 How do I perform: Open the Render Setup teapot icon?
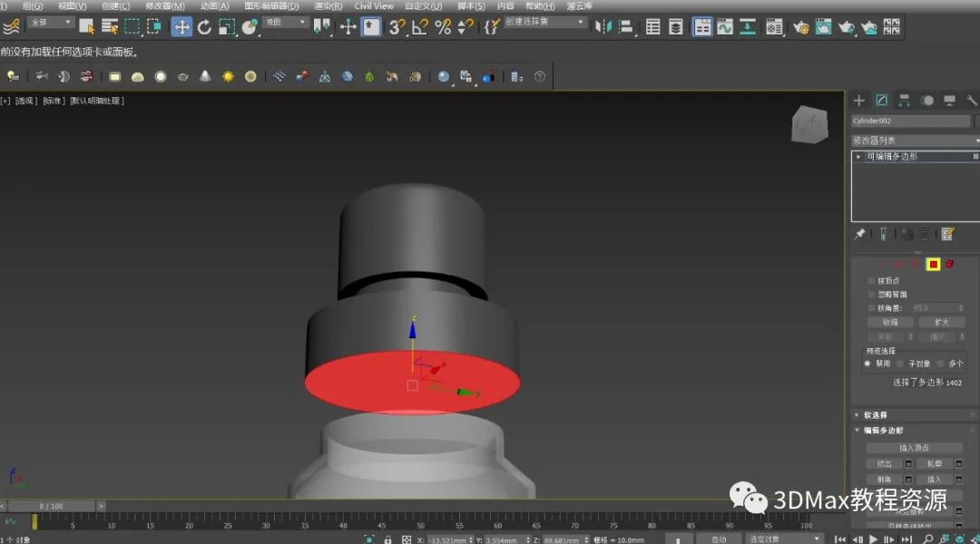801,27
